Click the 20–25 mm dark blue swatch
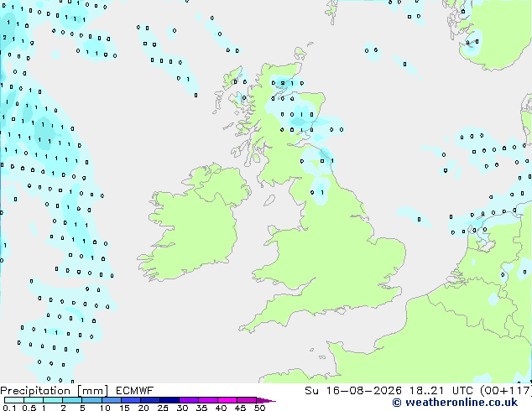 [149, 400]
